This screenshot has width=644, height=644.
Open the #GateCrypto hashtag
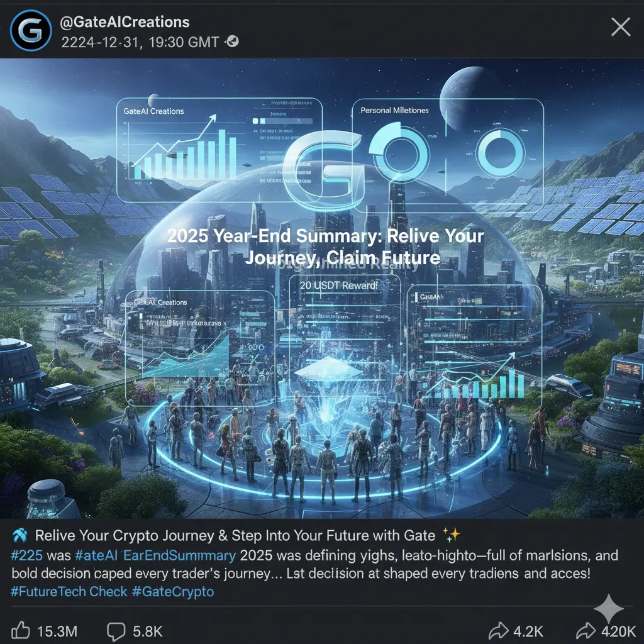click(173, 591)
